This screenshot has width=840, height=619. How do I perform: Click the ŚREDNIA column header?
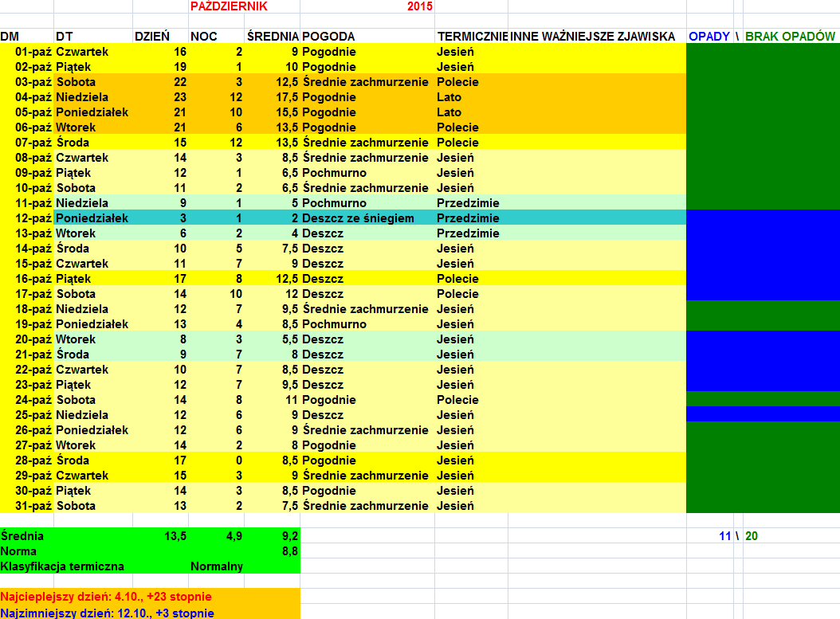[x=273, y=37]
